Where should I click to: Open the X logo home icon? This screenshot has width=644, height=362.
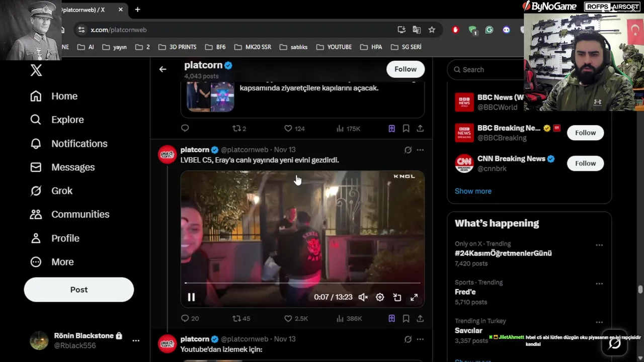[x=36, y=70]
